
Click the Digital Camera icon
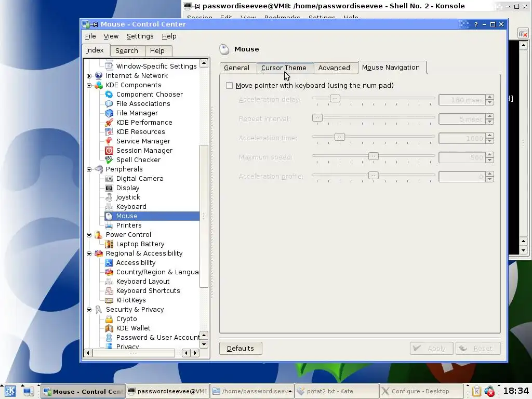109,179
